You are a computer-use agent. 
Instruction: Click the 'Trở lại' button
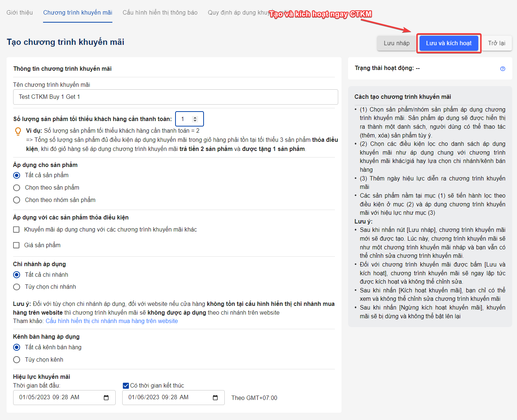[x=497, y=43]
